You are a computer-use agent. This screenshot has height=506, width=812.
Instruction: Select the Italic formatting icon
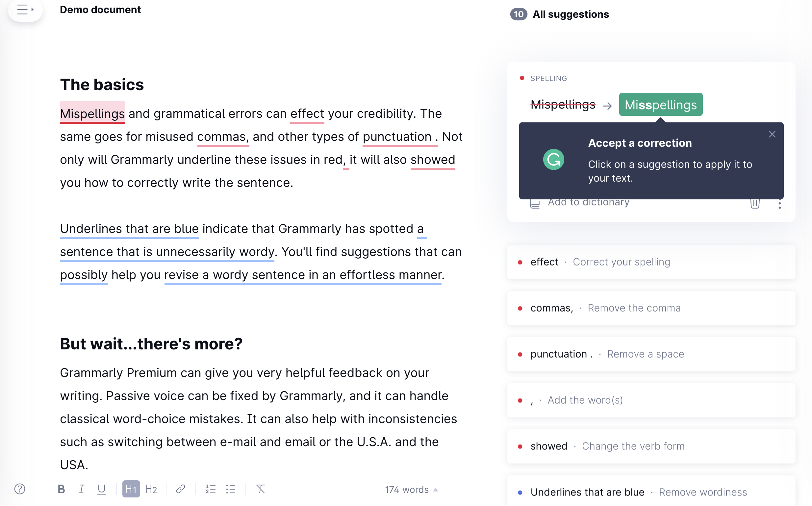83,488
